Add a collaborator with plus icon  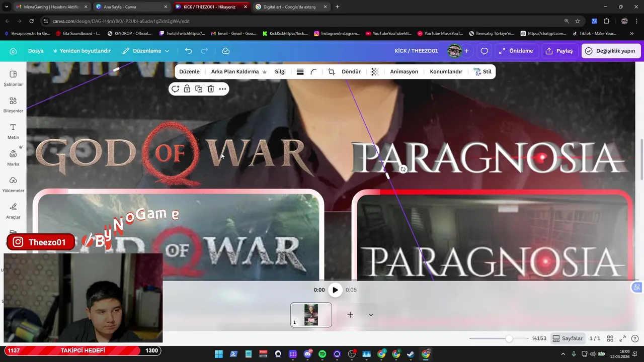(466, 51)
